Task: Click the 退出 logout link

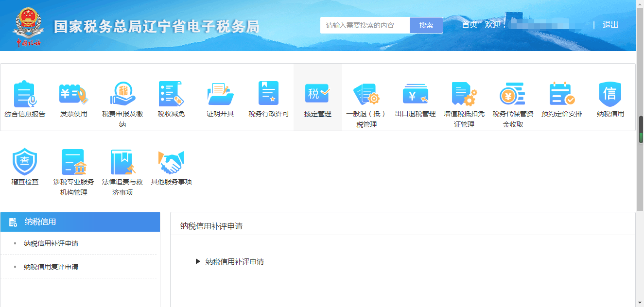Action: 610,25
